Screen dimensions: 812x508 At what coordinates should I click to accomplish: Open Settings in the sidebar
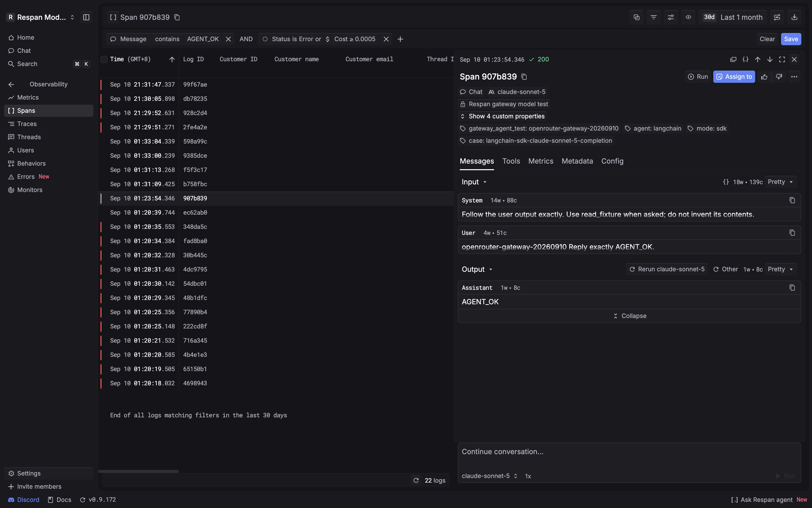[49, 473]
